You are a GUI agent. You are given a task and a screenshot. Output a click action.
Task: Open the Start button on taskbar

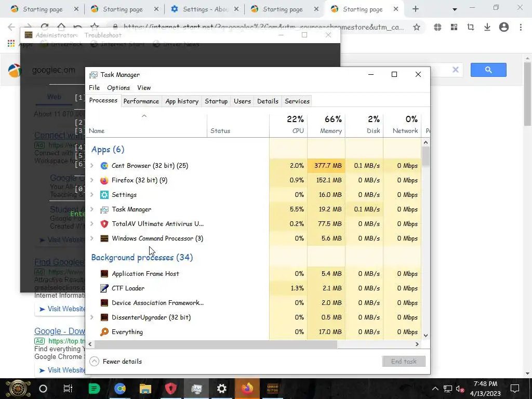(x=18, y=389)
